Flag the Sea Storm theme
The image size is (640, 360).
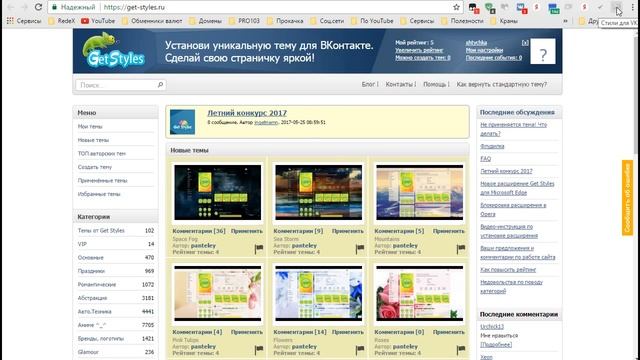360,249
